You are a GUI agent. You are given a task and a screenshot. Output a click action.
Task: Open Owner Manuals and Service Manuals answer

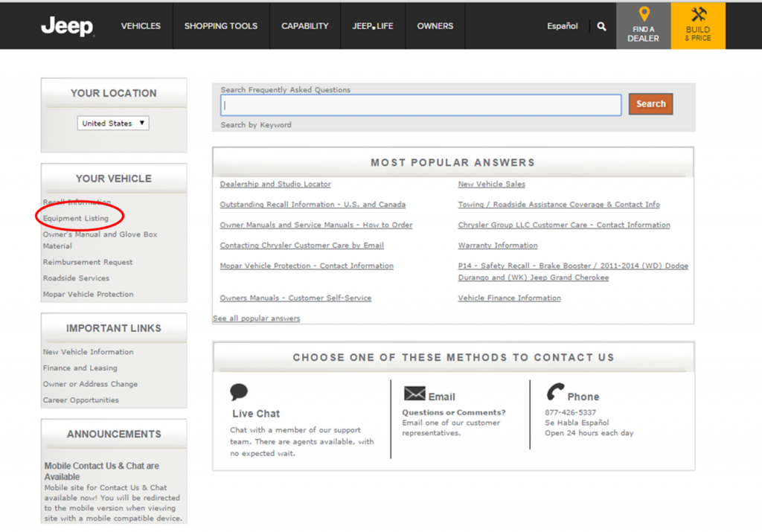[316, 225]
